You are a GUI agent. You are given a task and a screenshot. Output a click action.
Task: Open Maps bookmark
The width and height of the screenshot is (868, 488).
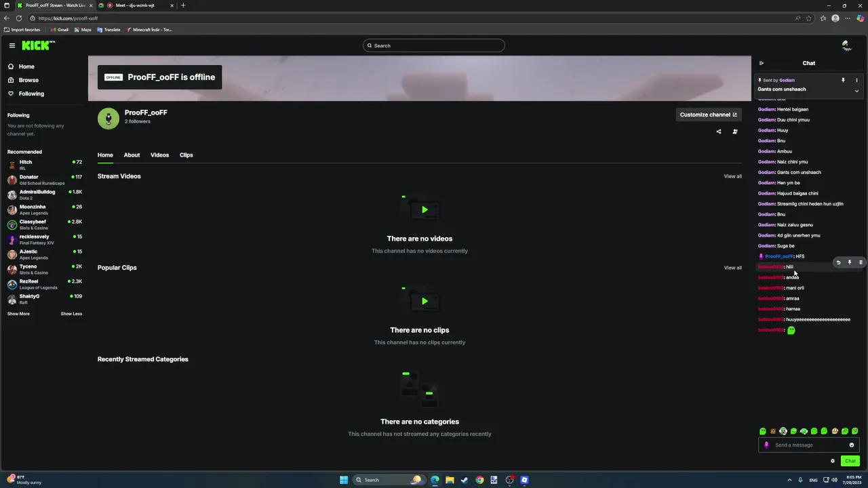pyautogui.click(x=83, y=30)
